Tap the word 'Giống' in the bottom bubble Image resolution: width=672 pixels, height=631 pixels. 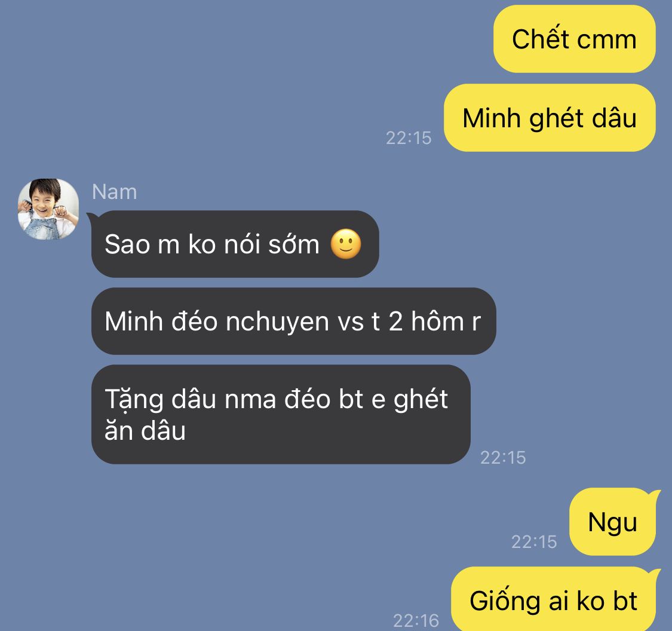click(x=505, y=601)
